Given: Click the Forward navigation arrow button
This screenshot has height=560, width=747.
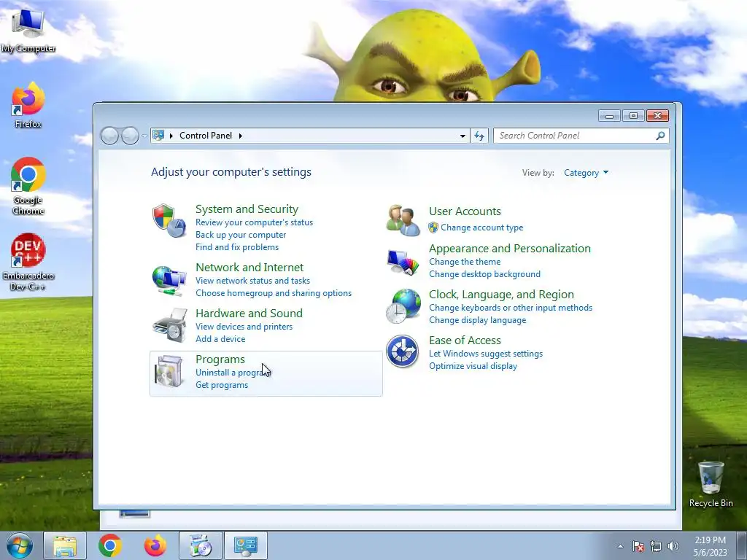Looking at the screenshot, I should 130,136.
